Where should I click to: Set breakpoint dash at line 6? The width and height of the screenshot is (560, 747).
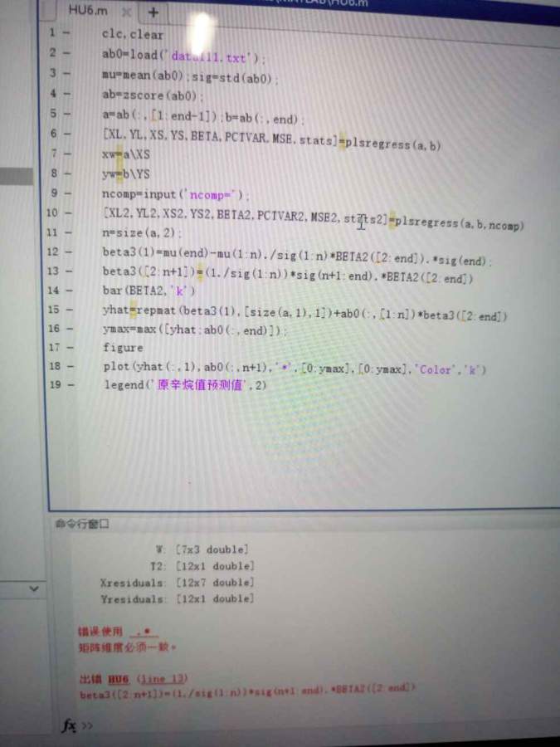pyautogui.click(x=66, y=134)
